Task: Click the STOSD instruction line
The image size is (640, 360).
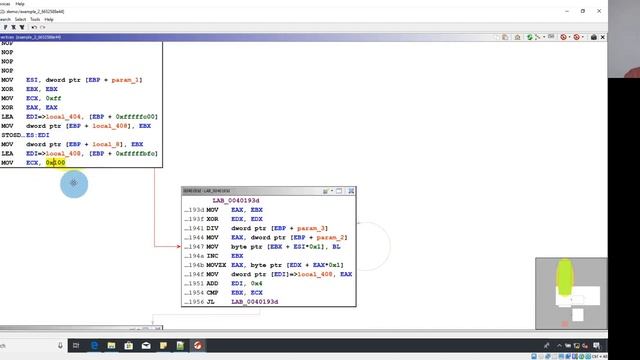Action: pyautogui.click(x=25, y=135)
